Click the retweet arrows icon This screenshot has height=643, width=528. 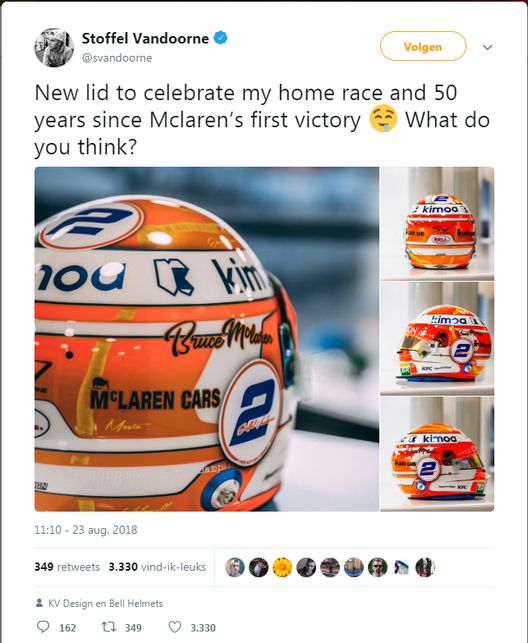tap(109, 627)
